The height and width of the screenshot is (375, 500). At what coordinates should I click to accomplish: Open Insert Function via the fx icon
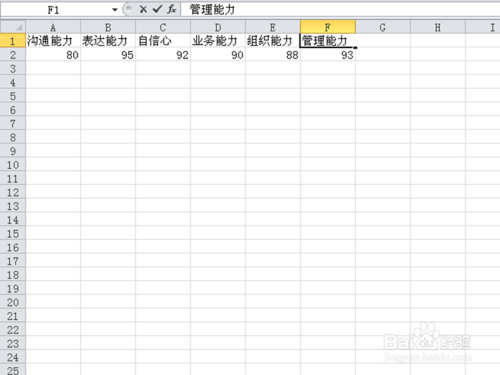(x=172, y=9)
